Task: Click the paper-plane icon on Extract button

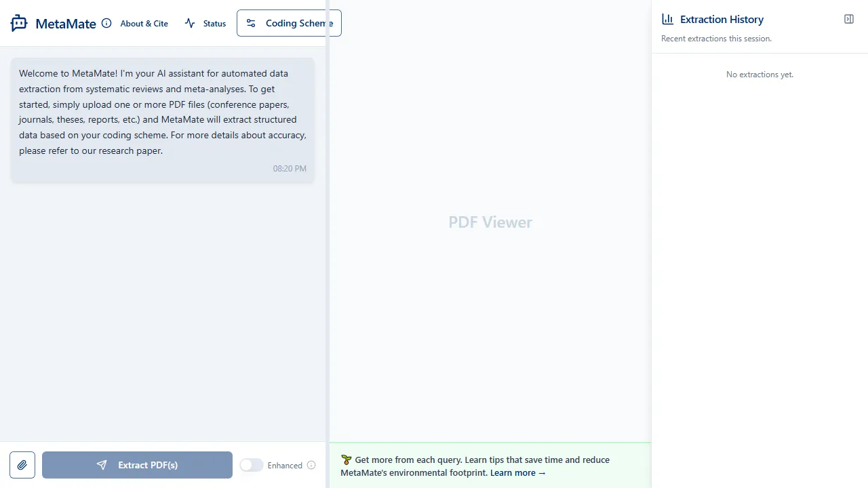Action: 102,465
